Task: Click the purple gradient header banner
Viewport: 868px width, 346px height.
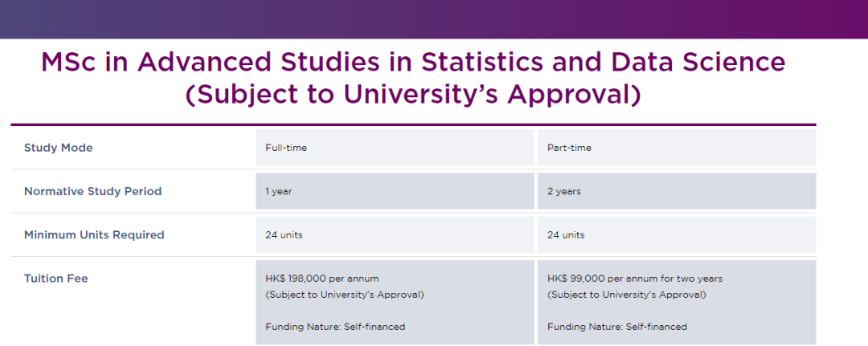Action: click(x=434, y=19)
